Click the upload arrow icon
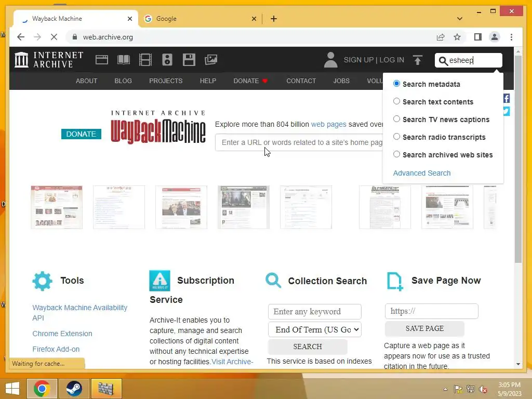This screenshot has width=532, height=399. click(x=418, y=60)
